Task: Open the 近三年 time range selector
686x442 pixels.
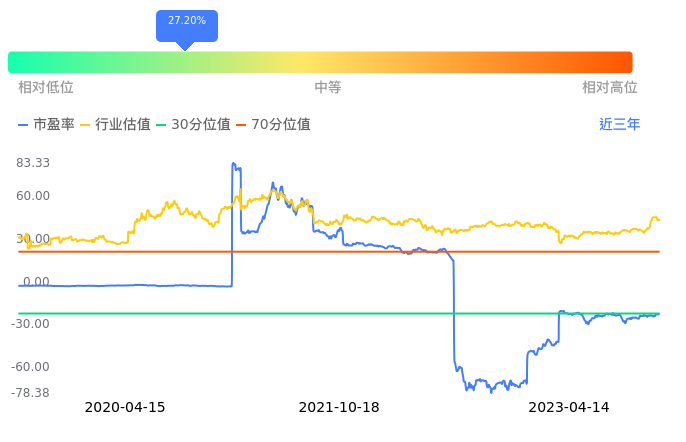Action: pyautogui.click(x=619, y=125)
